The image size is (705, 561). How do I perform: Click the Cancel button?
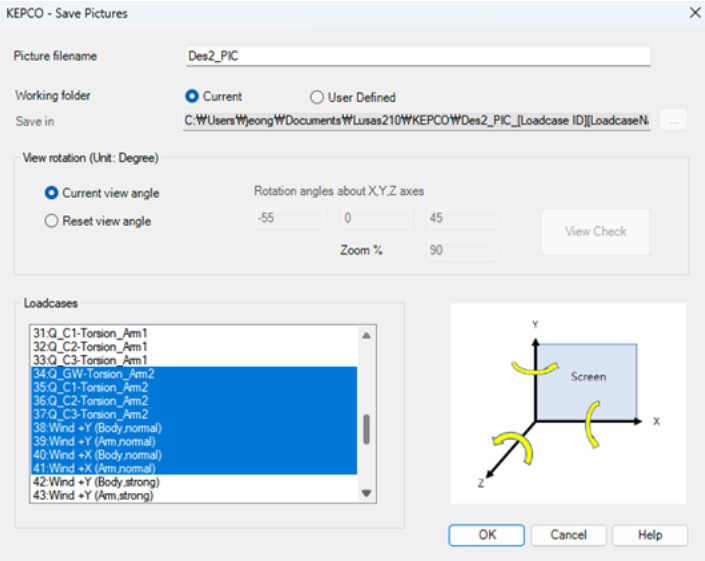pos(568,535)
